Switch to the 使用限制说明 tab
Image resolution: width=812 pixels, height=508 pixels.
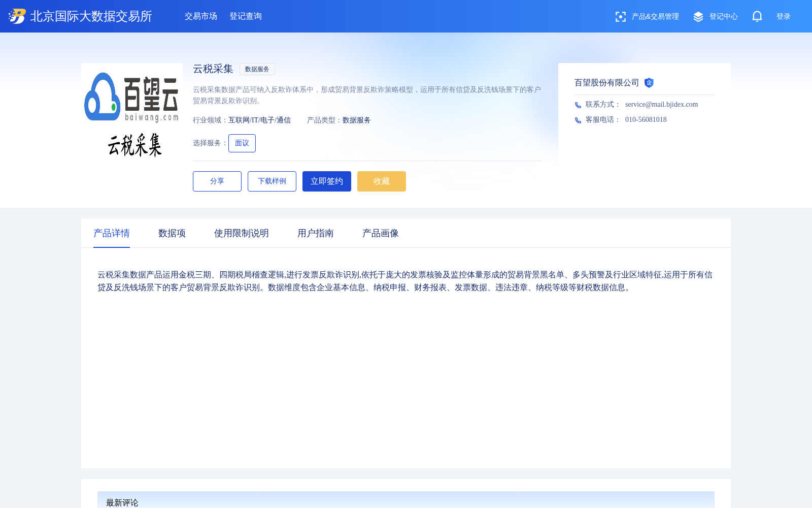[242, 233]
